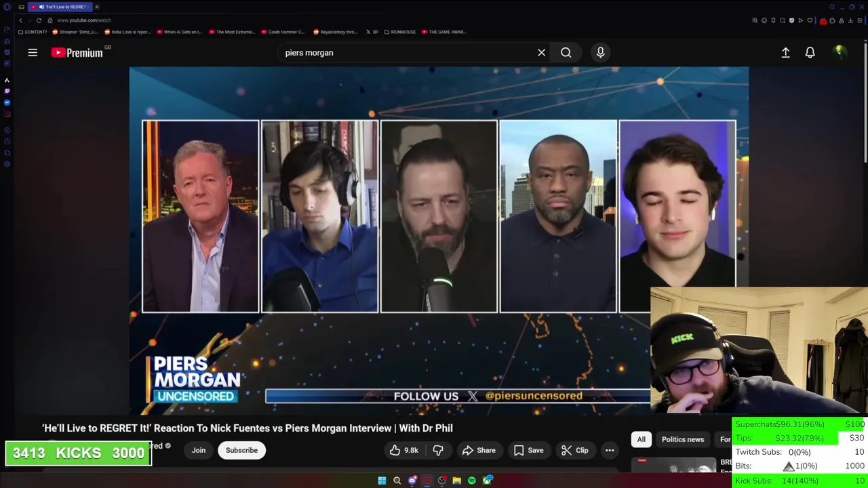Open 'THE GAME AWAR...' bookmark

tap(443, 32)
